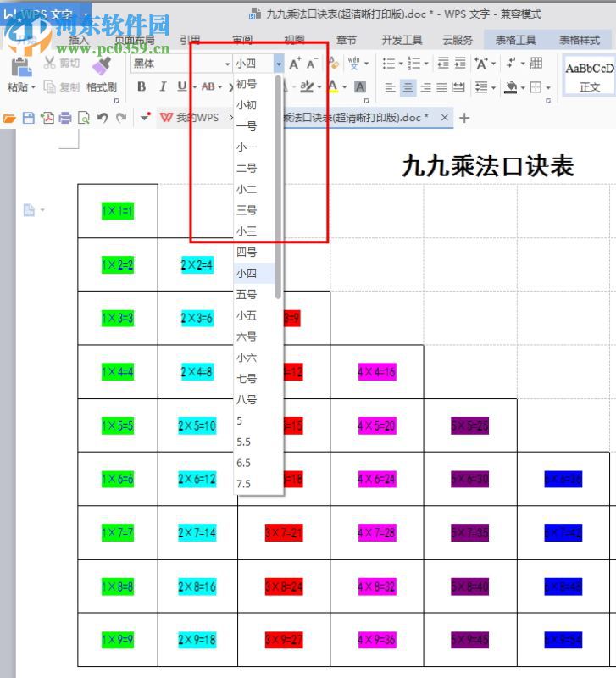Choose font size 初号
The width and height of the screenshot is (616, 678).
(254, 84)
